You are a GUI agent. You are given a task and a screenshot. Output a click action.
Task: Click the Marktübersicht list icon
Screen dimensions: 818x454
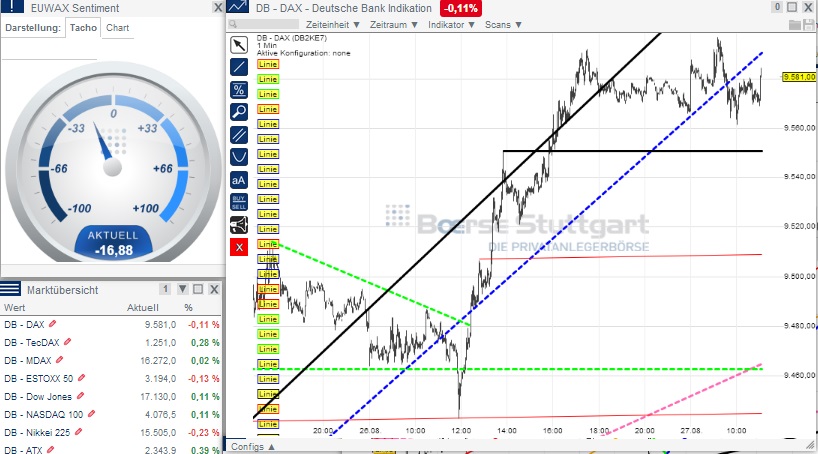coord(10,289)
